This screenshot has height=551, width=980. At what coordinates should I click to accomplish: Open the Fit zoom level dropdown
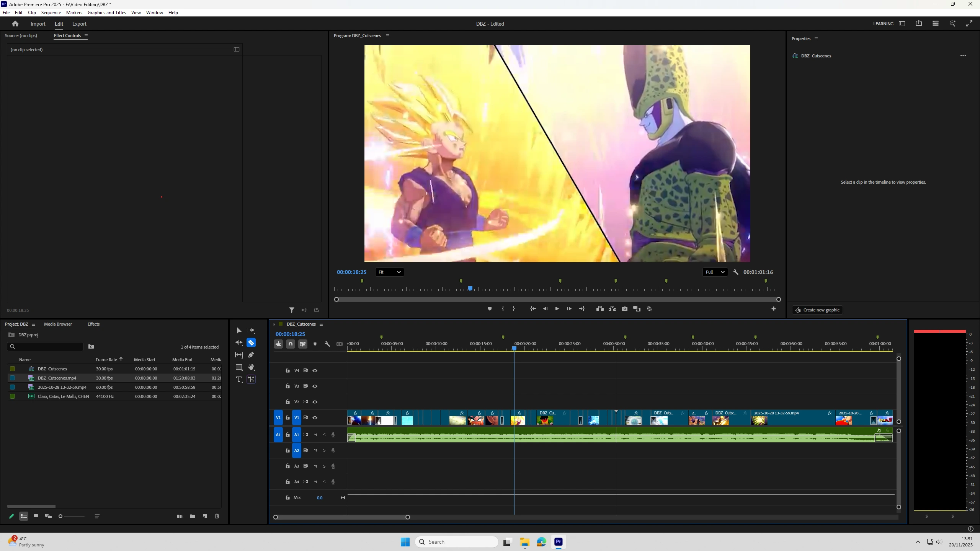[x=389, y=272]
